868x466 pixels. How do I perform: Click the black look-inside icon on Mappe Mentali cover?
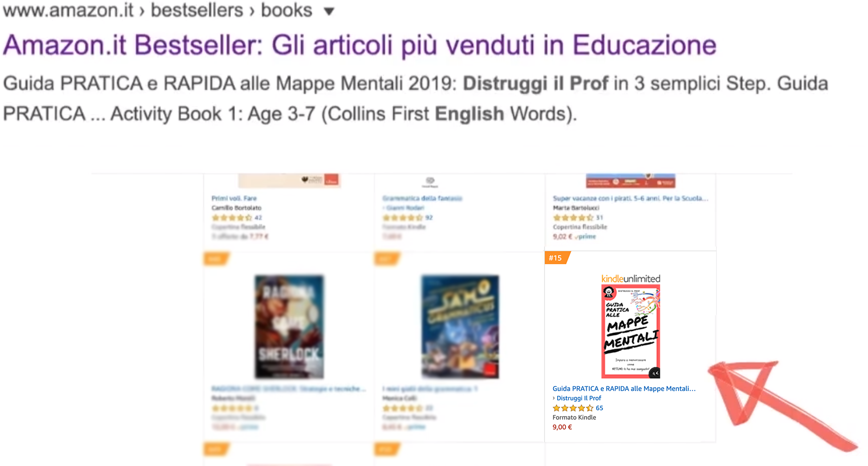click(655, 373)
